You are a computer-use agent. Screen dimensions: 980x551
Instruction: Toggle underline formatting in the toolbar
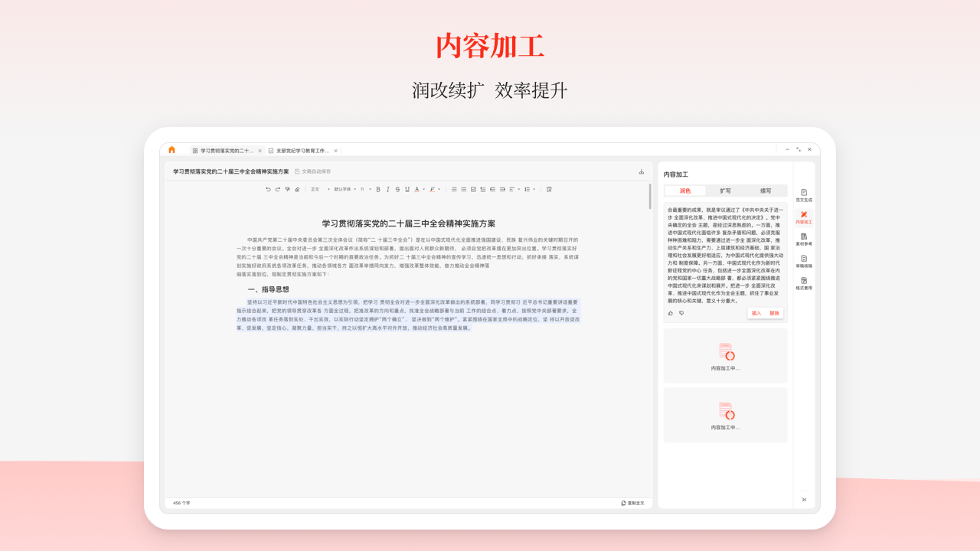click(x=406, y=189)
